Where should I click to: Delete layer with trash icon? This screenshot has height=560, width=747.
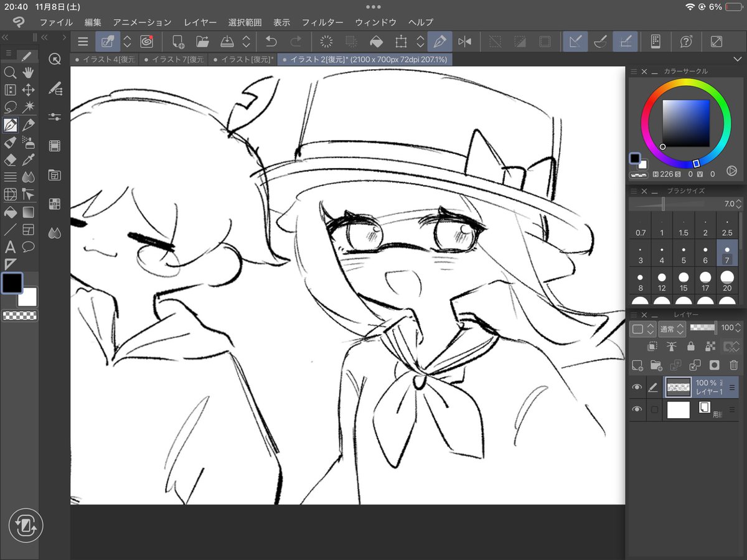pyautogui.click(x=733, y=365)
